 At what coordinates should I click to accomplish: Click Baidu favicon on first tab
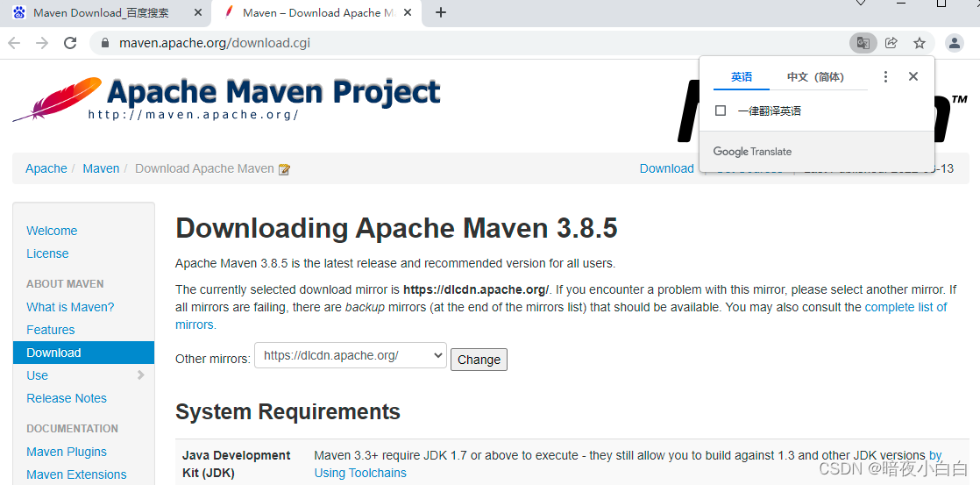[19, 12]
